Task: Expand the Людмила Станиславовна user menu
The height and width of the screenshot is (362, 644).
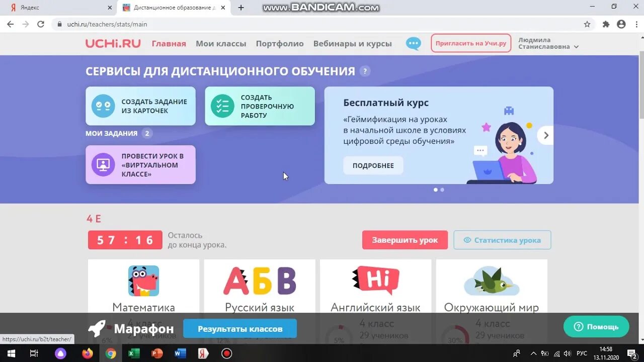Action: coord(548,43)
